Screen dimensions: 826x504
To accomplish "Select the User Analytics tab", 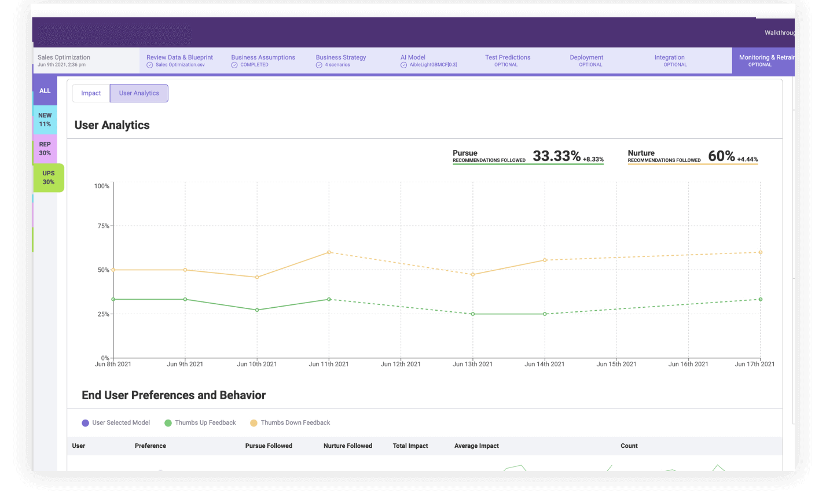I will (x=139, y=93).
